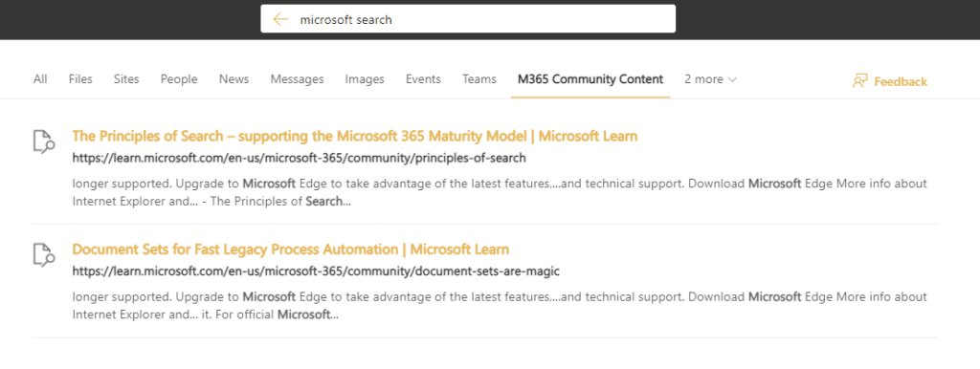The height and width of the screenshot is (369, 980).
Task: Switch to the People tab
Action: click(179, 79)
